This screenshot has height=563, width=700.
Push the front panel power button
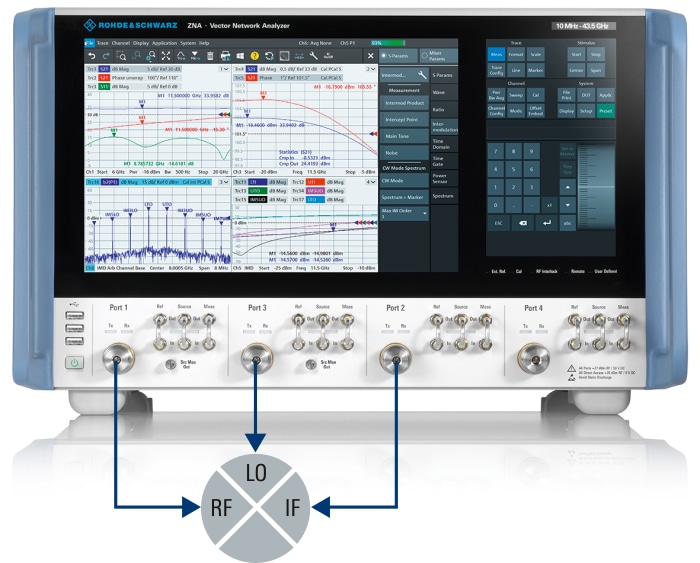click(x=74, y=363)
